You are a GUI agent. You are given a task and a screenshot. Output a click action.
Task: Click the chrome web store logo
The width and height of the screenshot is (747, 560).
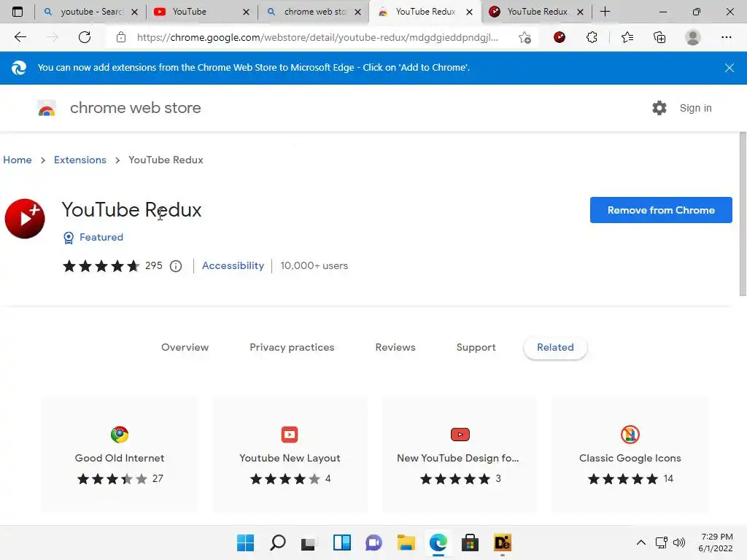point(47,108)
